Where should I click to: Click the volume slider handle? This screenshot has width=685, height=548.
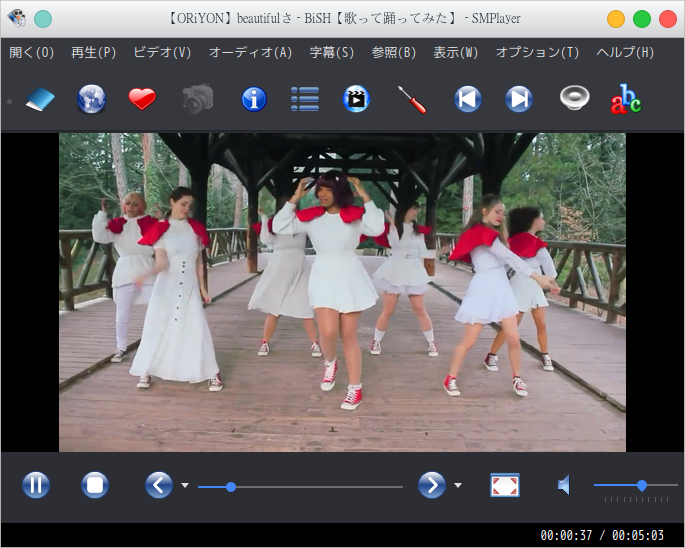(642, 485)
